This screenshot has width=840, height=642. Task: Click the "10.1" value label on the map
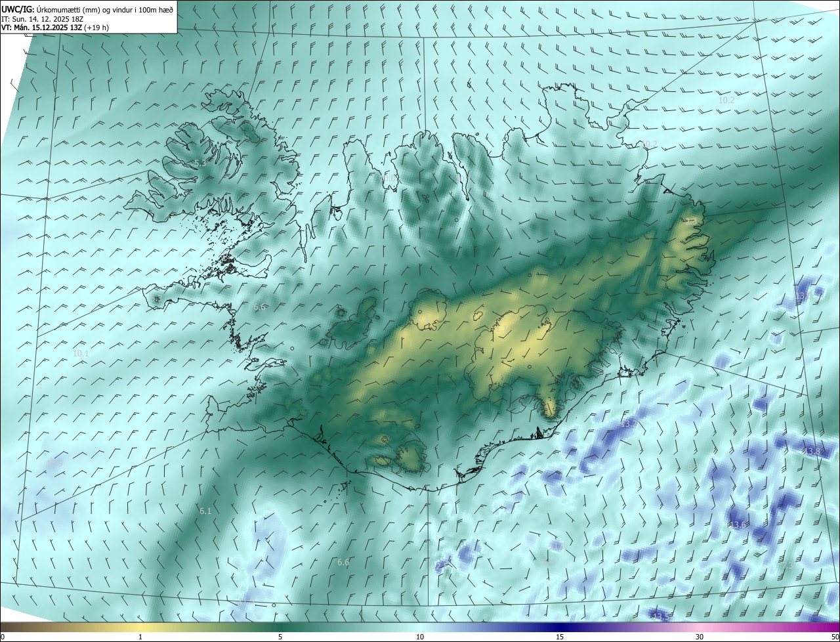(x=81, y=353)
